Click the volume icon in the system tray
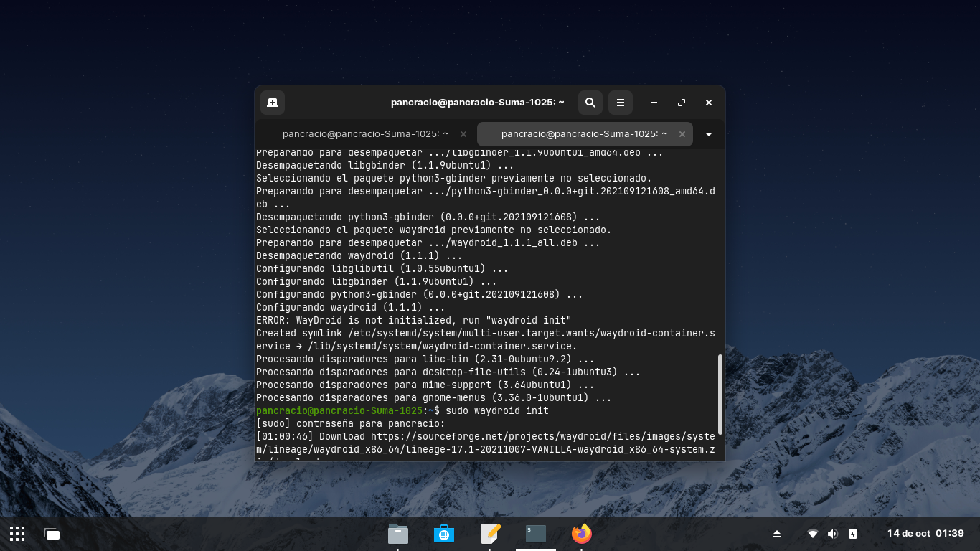The image size is (980, 551). pyautogui.click(x=833, y=534)
